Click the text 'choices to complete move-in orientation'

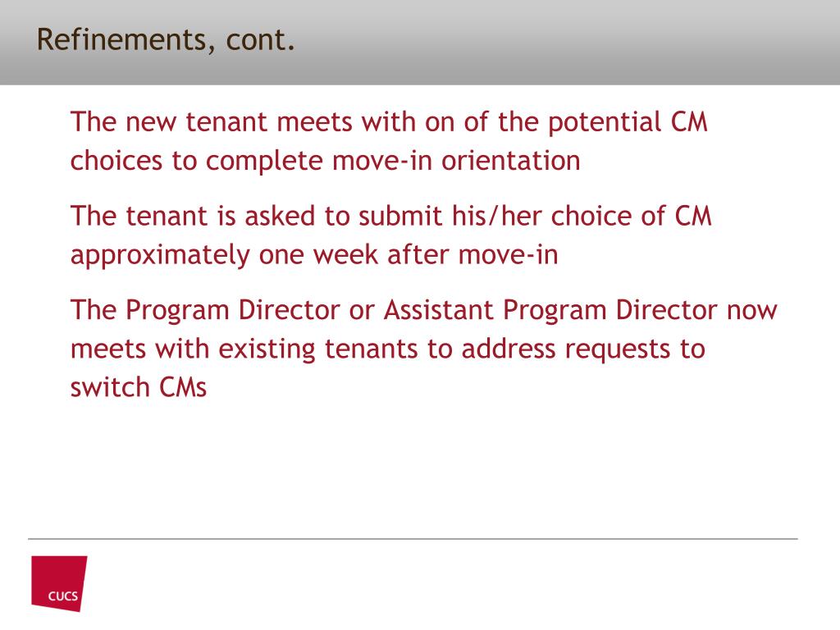[x=325, y=161]
